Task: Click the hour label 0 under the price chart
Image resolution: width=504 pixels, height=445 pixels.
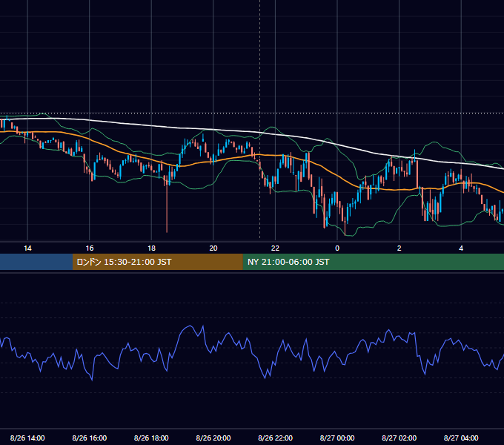Action: (337, 248)
